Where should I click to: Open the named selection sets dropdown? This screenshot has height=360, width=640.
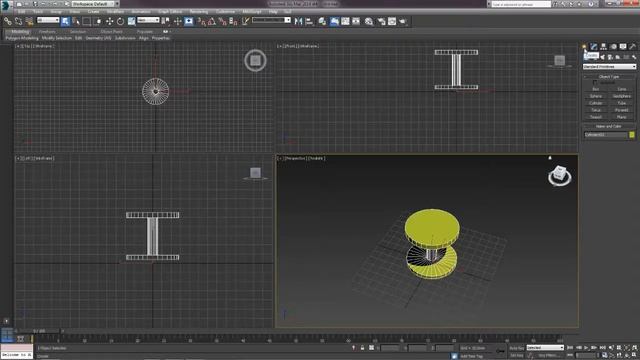click(x=271, y=20)
